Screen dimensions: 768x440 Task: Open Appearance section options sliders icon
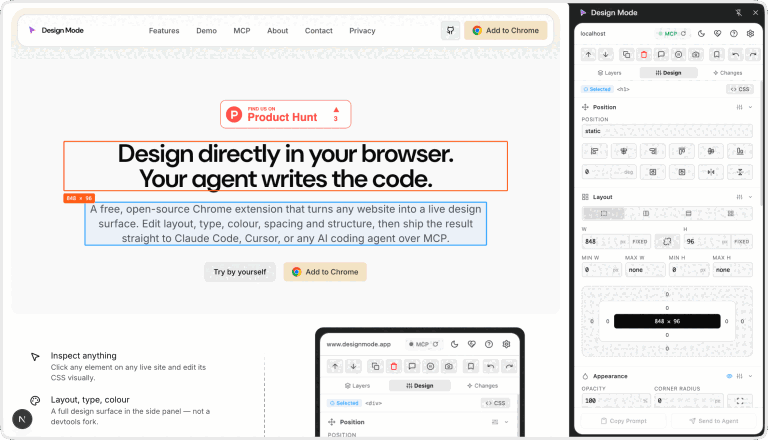(740, 376)
